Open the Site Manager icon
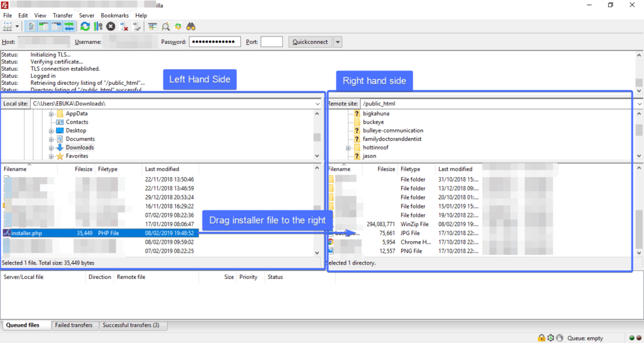 8,26
